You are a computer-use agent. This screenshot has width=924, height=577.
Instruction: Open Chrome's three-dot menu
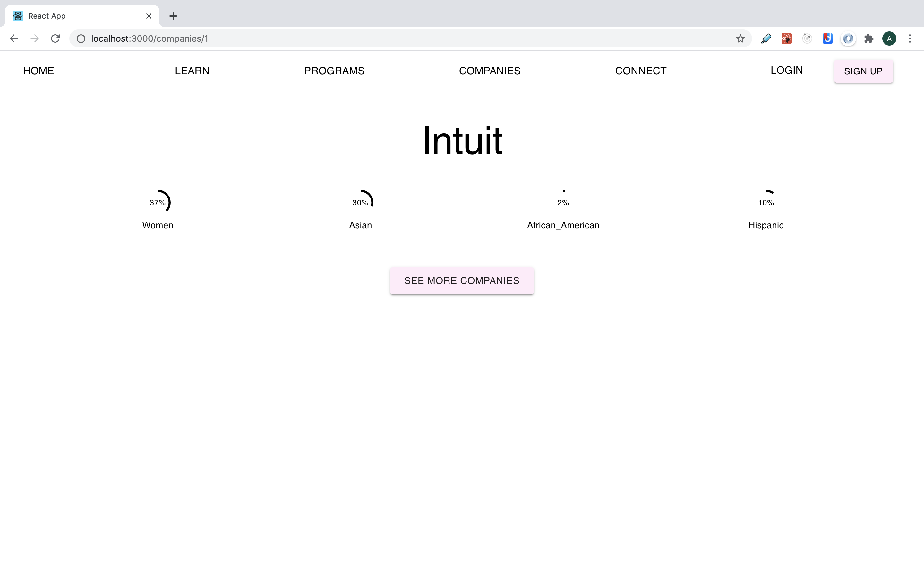click(910, 38)
